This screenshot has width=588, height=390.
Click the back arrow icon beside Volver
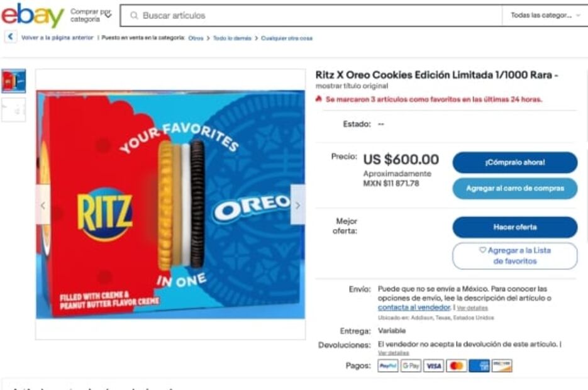click(x=10, y=38)
